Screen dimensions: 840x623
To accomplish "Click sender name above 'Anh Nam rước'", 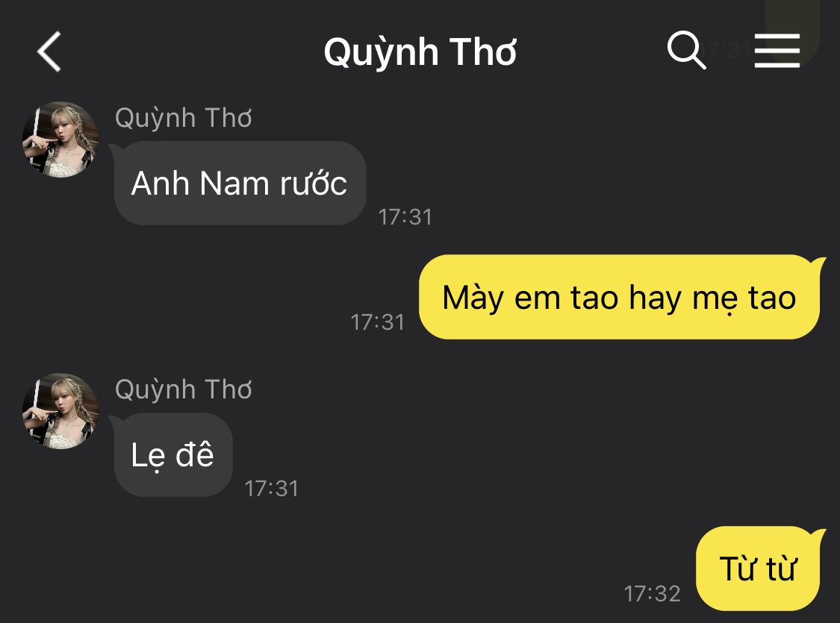I will [183, 118].
